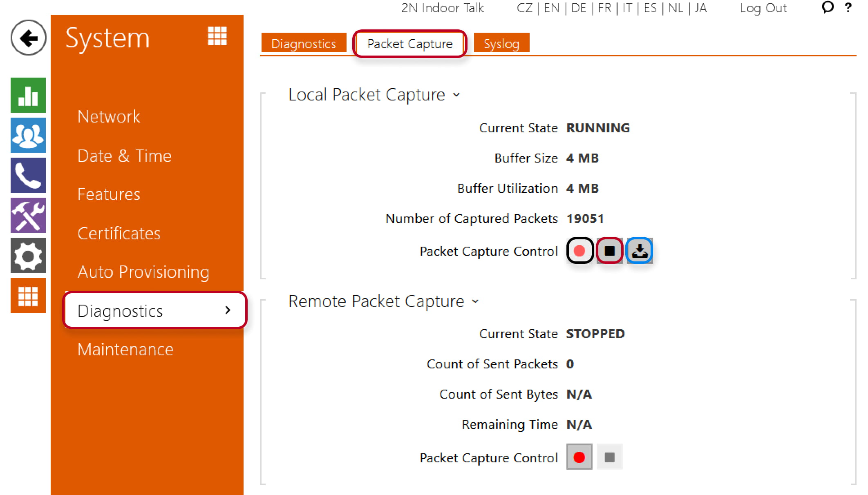Image resolution: width=868 pixels, height=495 pixels.
Task: Switch language to EN
Action: click(552, 8)
